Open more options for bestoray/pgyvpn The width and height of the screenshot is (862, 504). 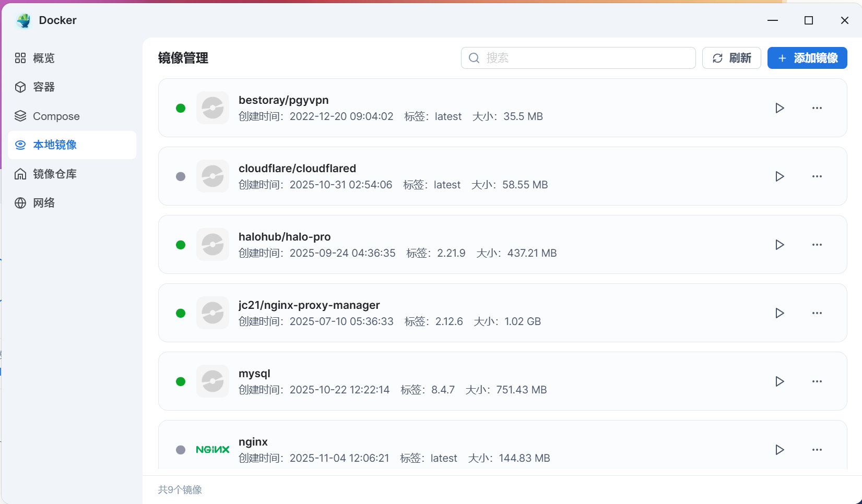point(817,108)
